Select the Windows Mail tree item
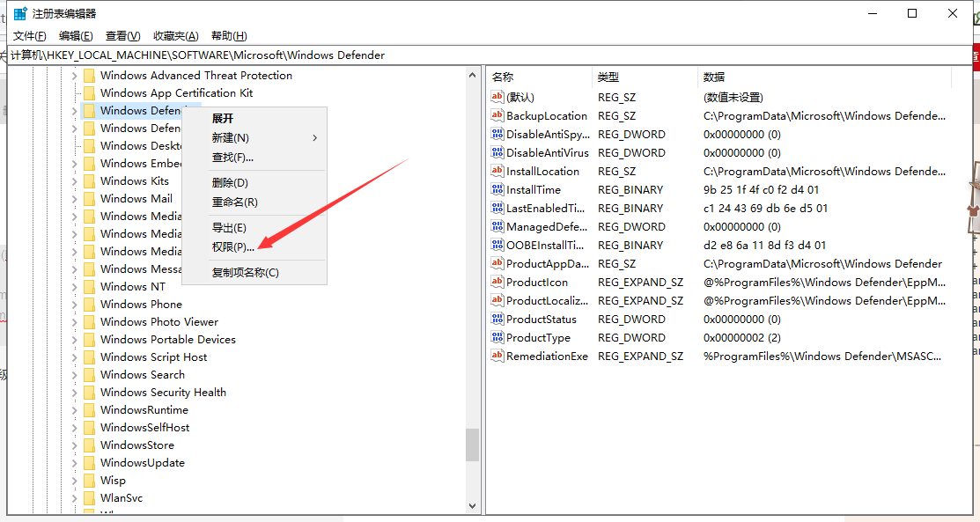This screenshot has width=980, height=522. (x=136, y=199)
